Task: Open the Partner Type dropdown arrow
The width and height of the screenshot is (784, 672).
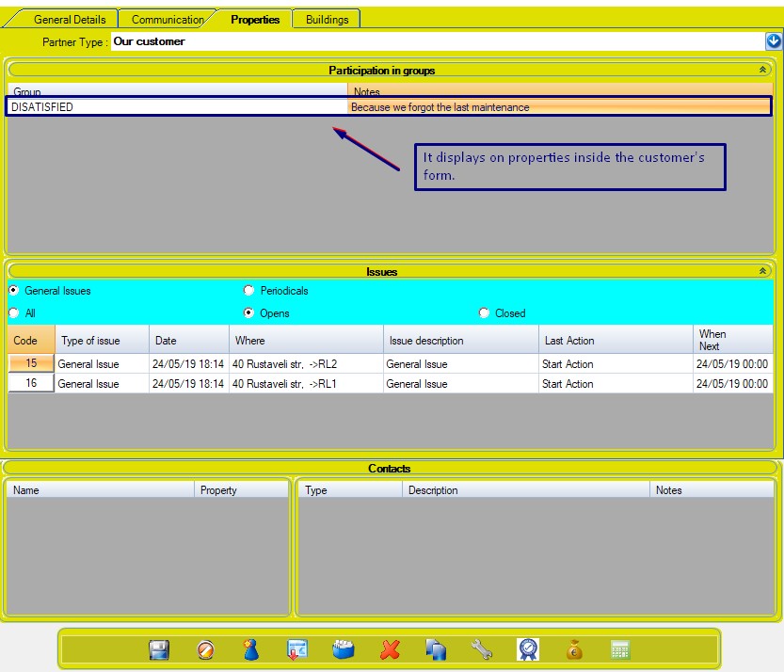Action: pos(774,41)
